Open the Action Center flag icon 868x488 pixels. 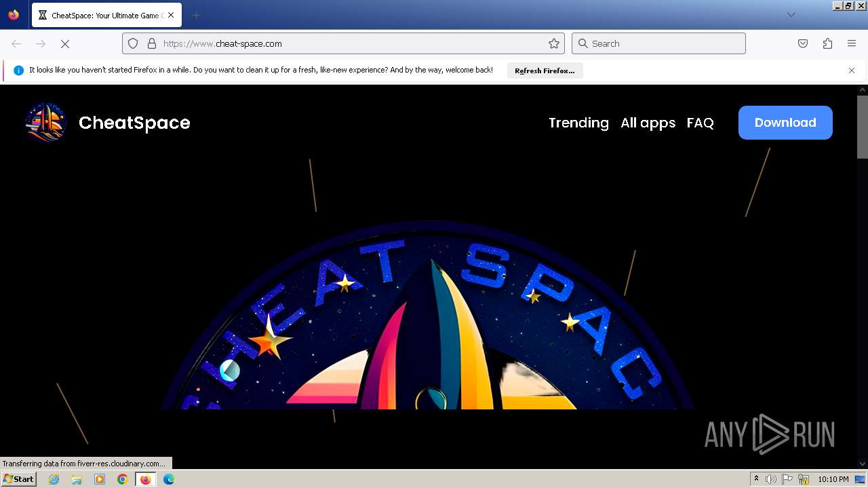click(x=787, y=479)
